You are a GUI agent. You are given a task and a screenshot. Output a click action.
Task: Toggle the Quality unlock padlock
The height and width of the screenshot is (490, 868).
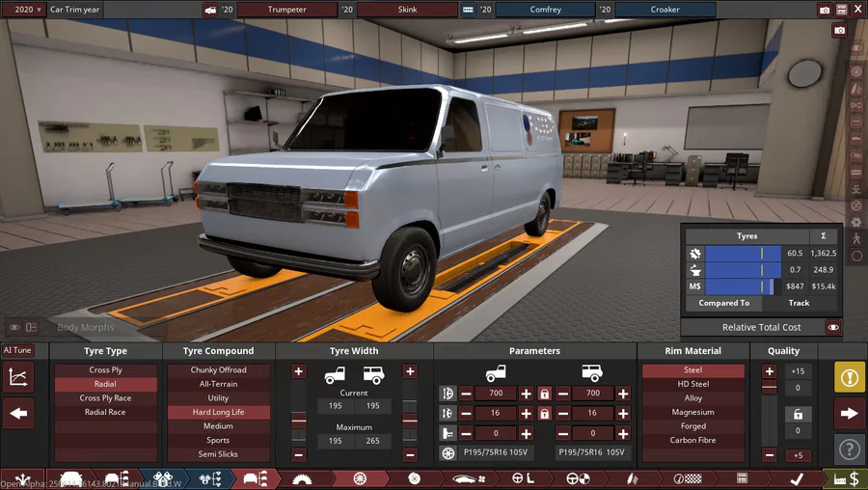point(798,414)
